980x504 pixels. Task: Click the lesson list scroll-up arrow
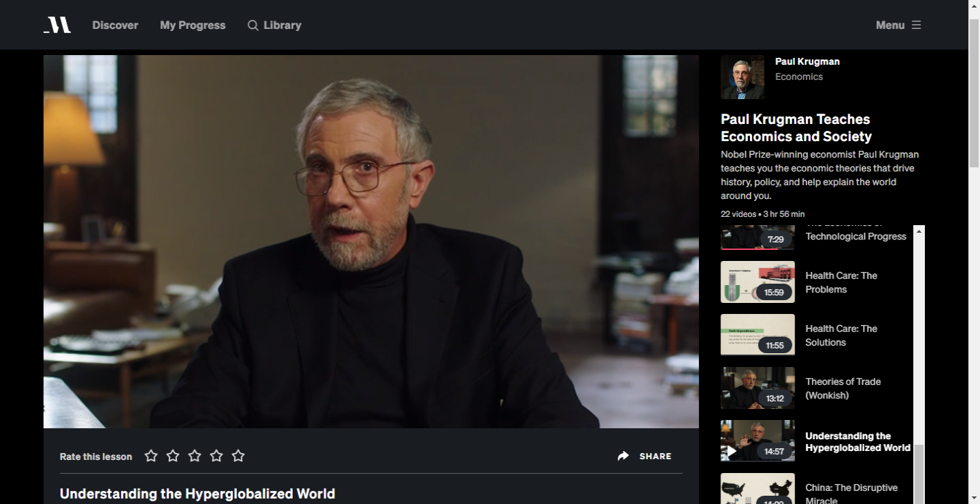coord(919,231)
